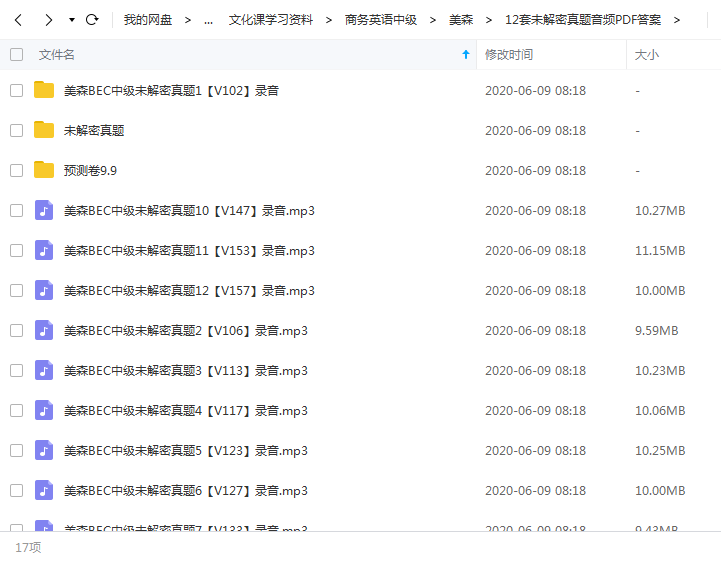Click audio icon of 真题6【V127】录音.mp3

point(44,490)
